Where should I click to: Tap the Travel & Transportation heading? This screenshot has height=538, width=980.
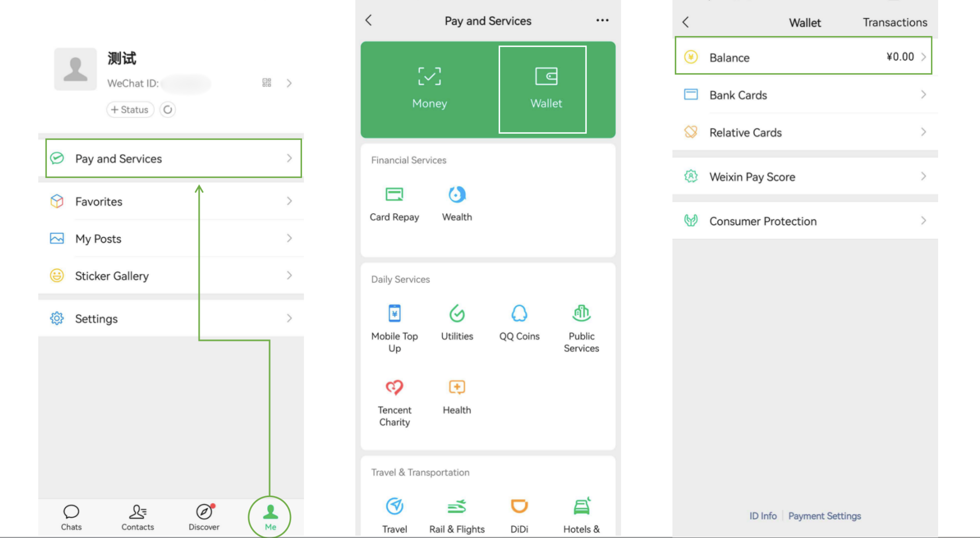coord(420,472)
